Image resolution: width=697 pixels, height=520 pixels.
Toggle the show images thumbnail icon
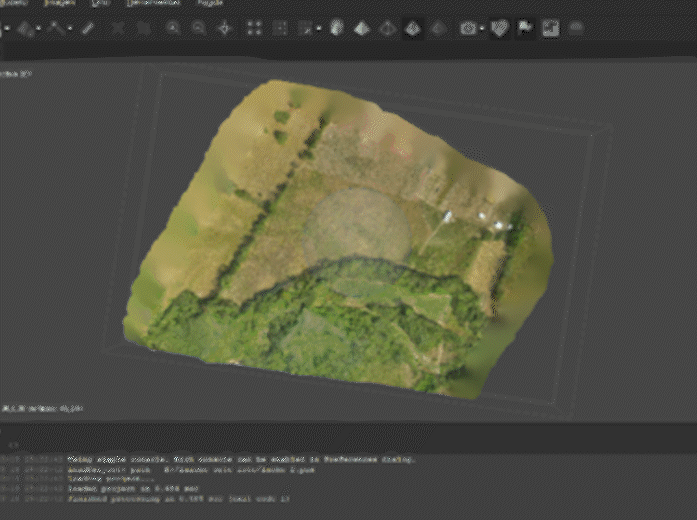coord(550,29)
